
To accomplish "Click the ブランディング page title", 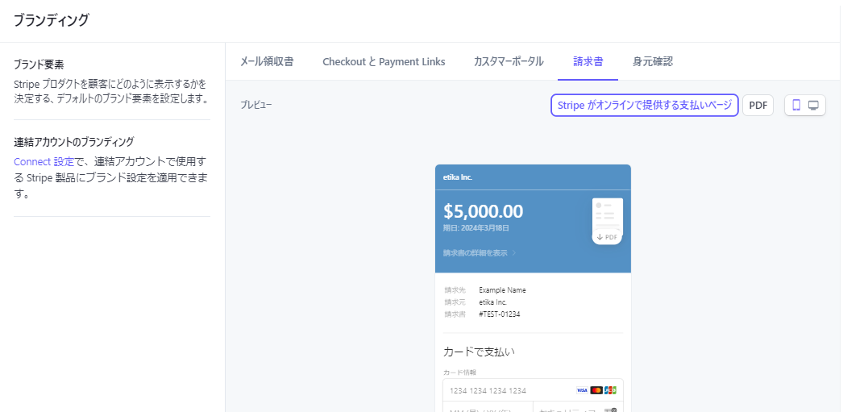I will point(51,20).
